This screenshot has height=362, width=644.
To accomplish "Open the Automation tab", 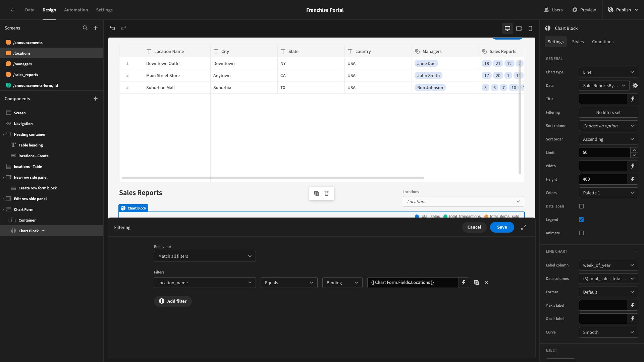I will 76,10.
